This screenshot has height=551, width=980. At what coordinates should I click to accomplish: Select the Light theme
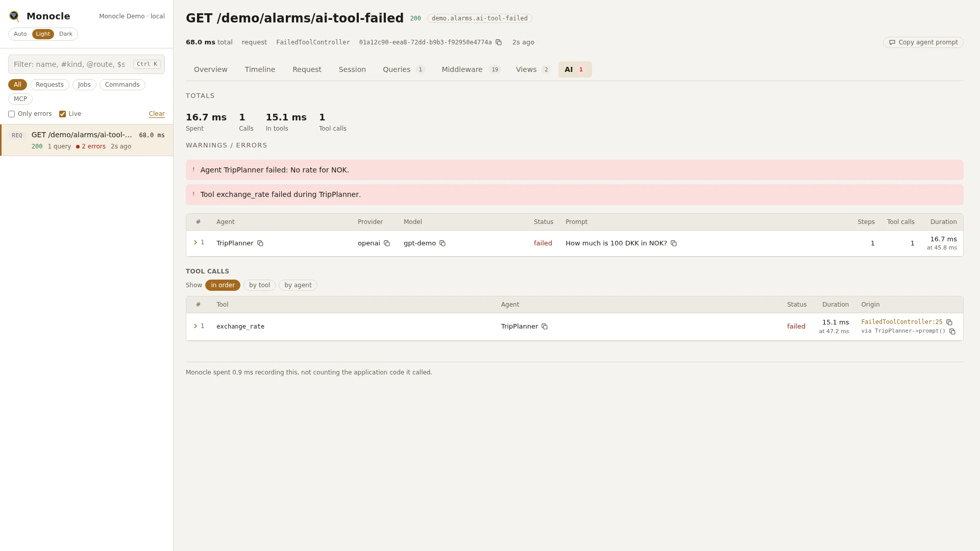coord(43,34)
